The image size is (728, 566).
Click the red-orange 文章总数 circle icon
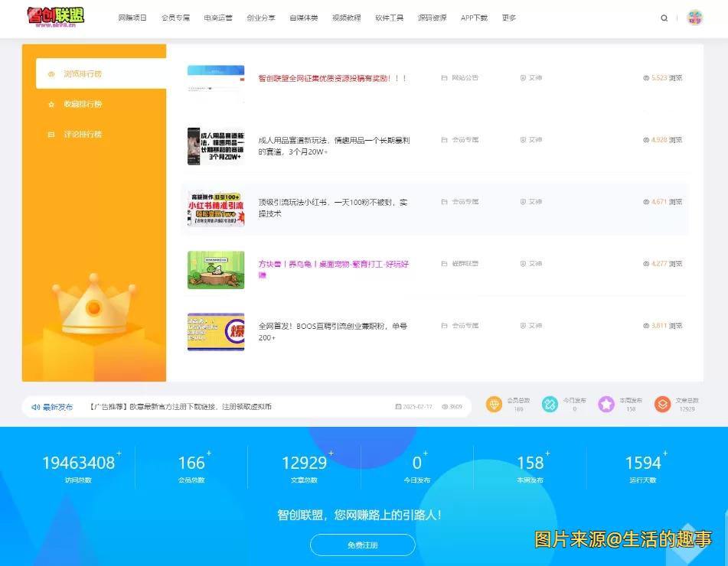coord(662,404)
